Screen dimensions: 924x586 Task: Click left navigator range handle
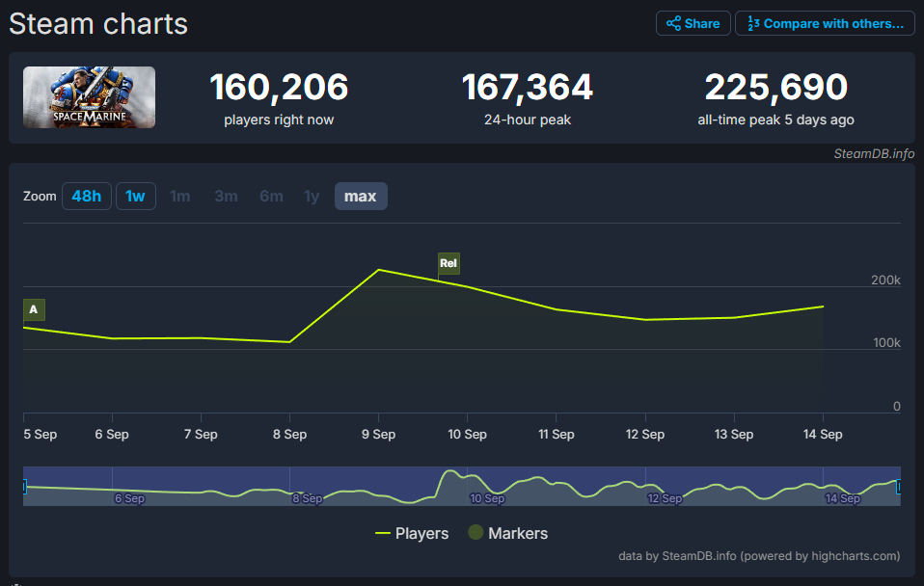pyautogui.click(x=24, y=488)
